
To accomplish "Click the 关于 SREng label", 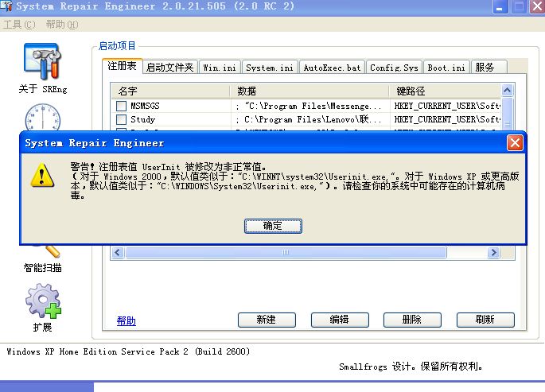I will click(43, 89).
